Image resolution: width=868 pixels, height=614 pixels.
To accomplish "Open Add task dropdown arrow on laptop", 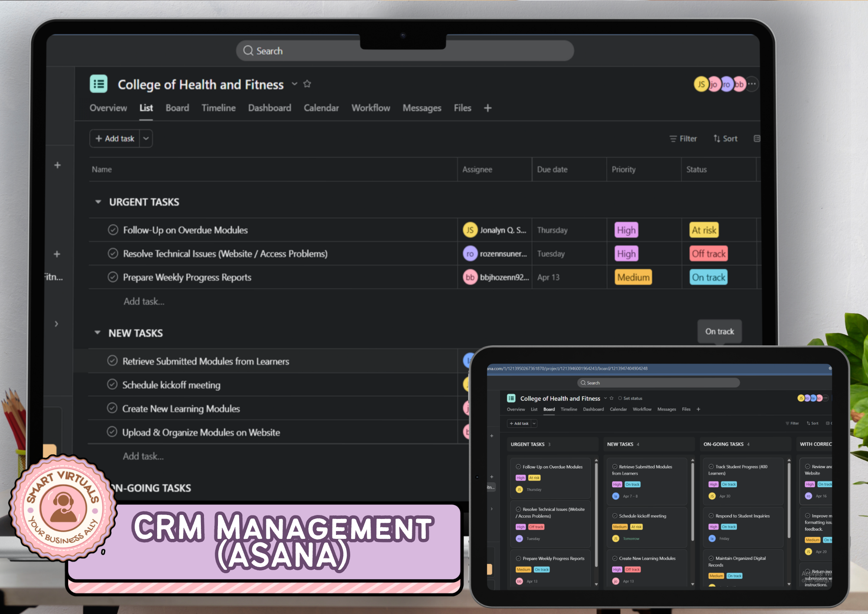I will click(146, 139).
